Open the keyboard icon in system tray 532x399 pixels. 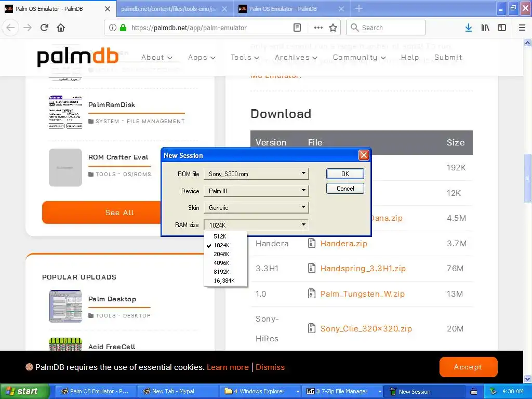tap(474, 392)
